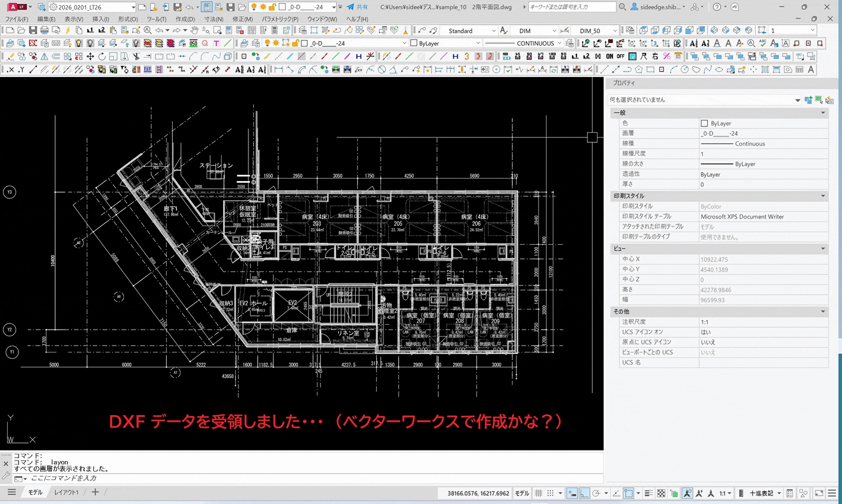Toggle snap mode in the status bar
Viewport: 842px width, 504px height.
(x=550, y=493)
